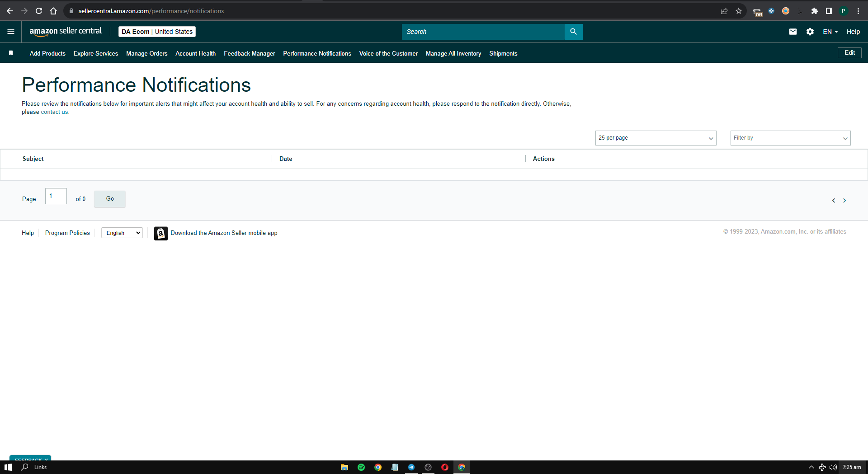Click the share page icon
The width and height of the screenshot is (868, 474).
point(724,11)
